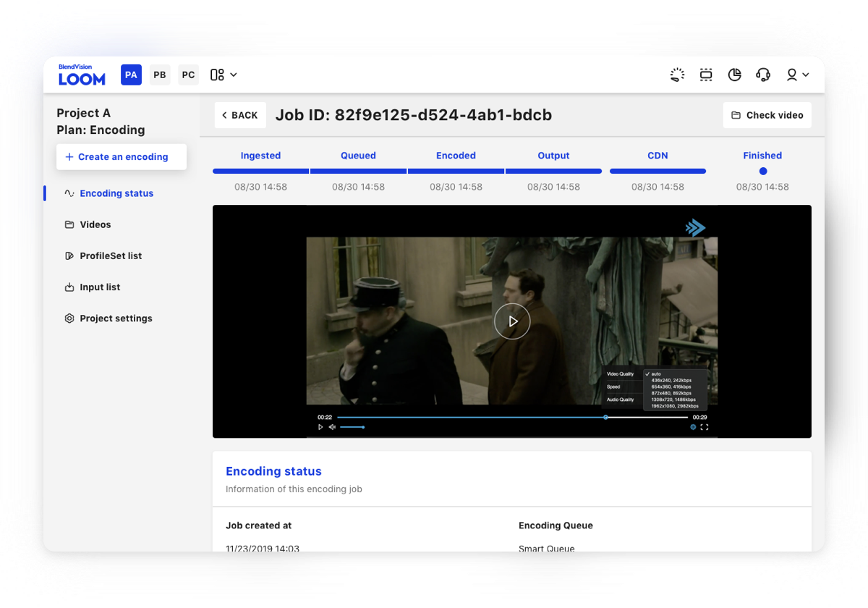Enter fullscreen with the expand icon

click(705, 427)
